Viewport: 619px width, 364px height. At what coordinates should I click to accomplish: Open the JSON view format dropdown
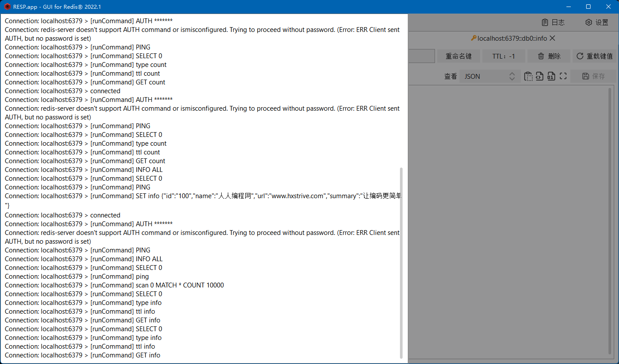point(490,76)
